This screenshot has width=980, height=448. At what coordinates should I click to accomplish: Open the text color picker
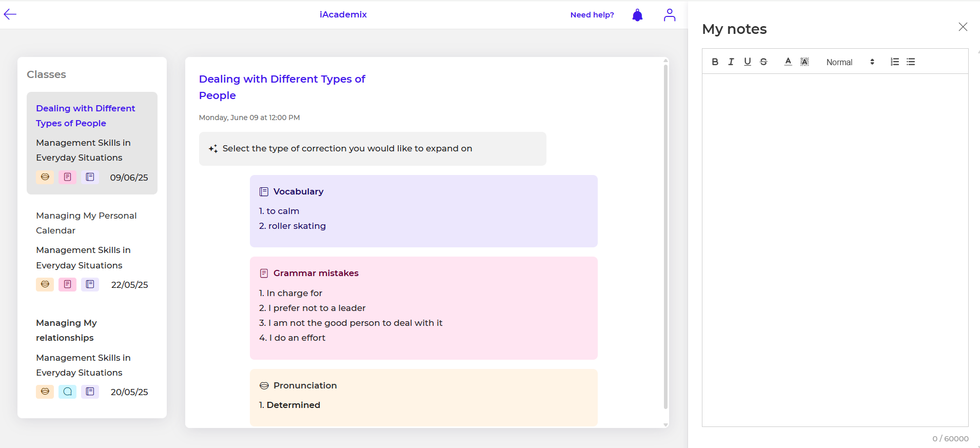(x=788, y=62)
